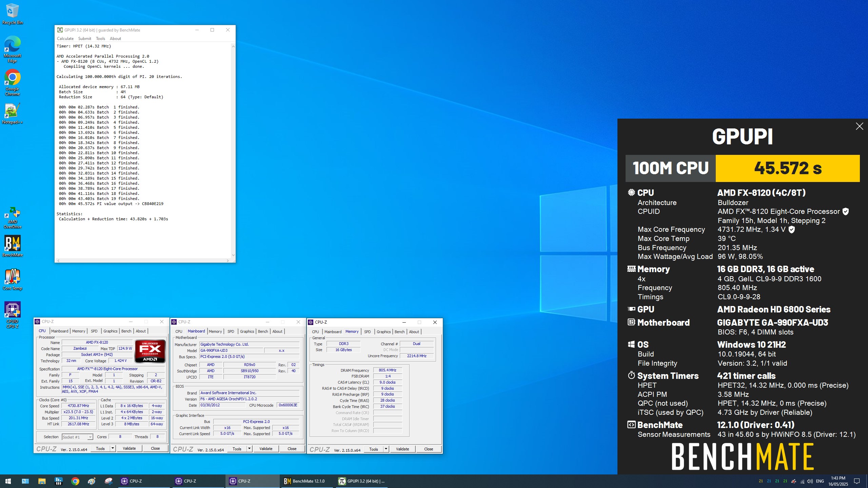Open the notification center icon
The height and width of the screenshot is (488, 868).
[x=857, y=481]
